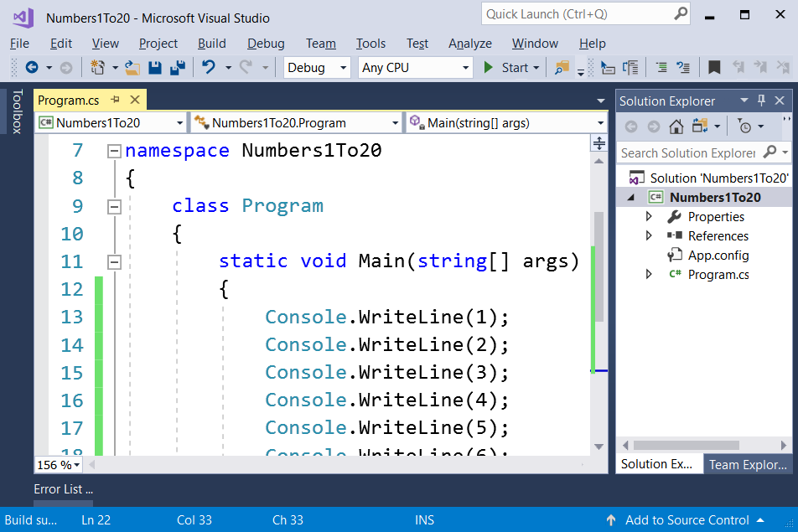Expand the Program.cs tree node
The image size is (798, 532).
tap(649, 274)
